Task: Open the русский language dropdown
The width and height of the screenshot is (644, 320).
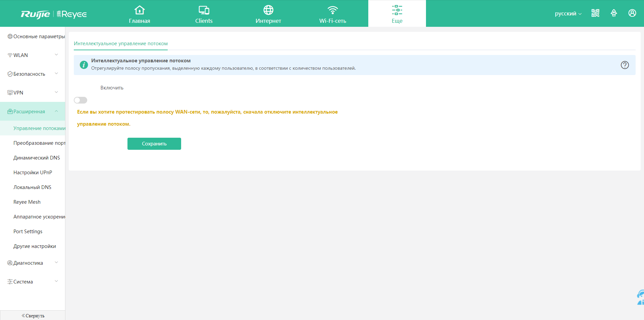Action: point(568,13)
